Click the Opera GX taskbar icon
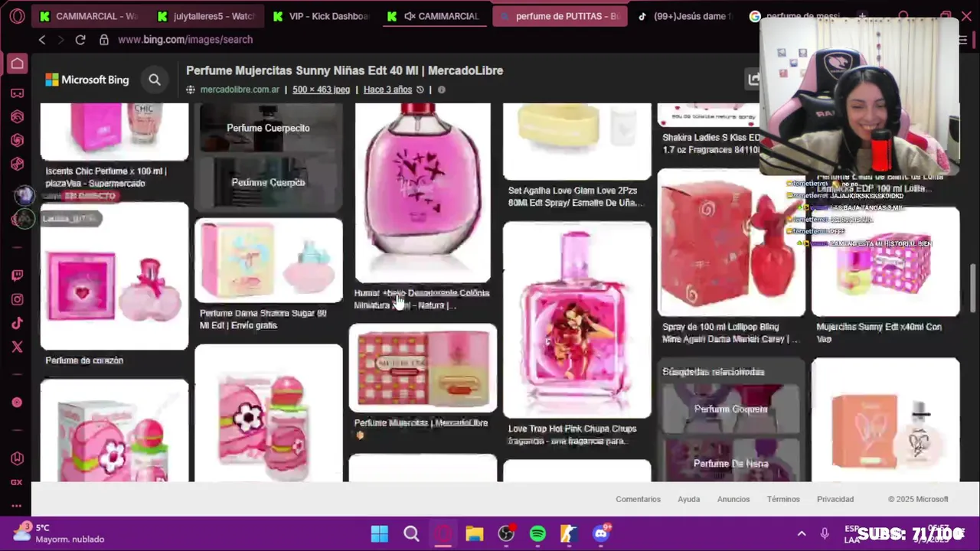Image resolution: width=980 pixels, height=551 pixels. 443,533
